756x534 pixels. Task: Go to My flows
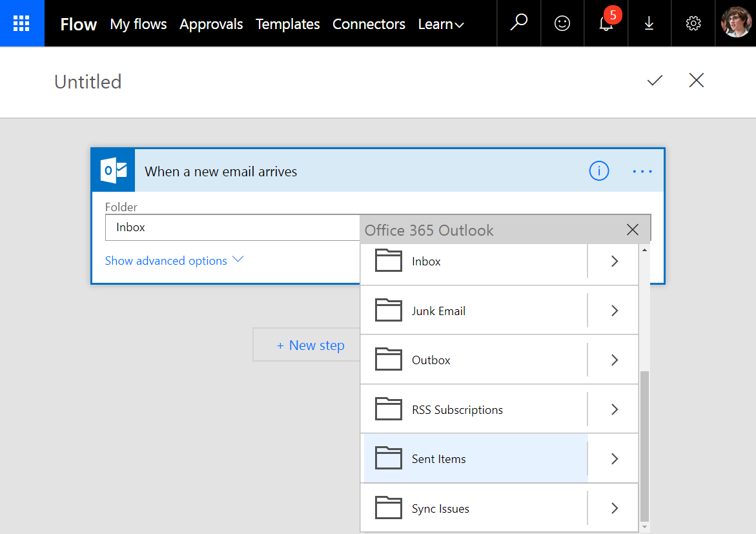point(138,25)
